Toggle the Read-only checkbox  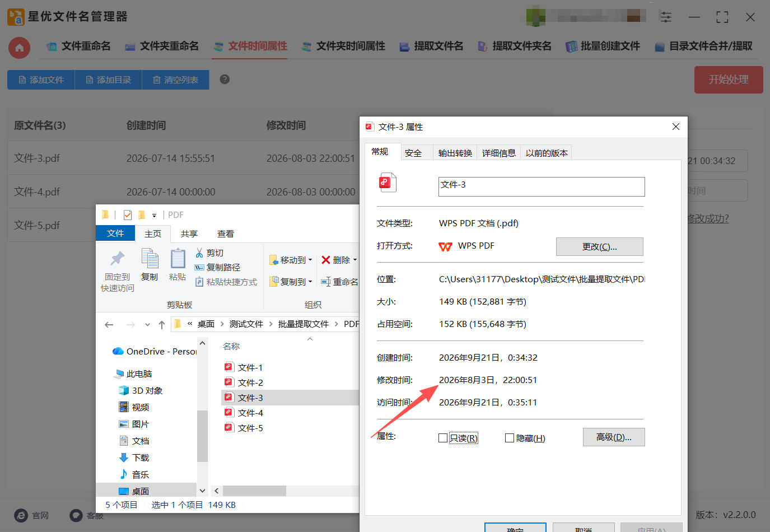(443, 438)
